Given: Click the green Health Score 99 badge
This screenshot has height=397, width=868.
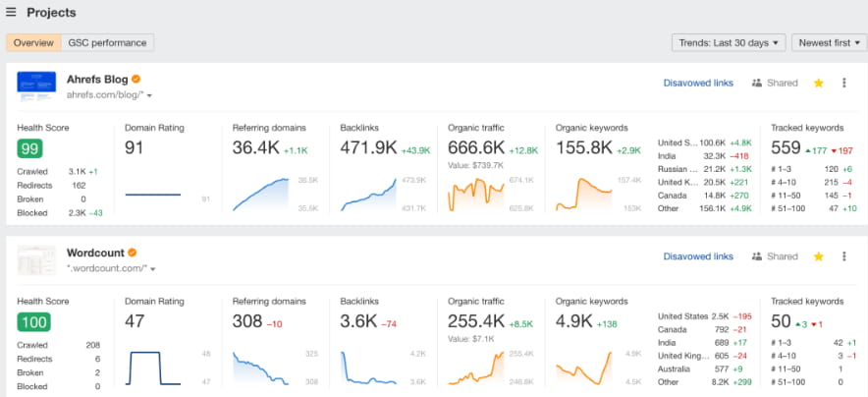Looking at the screenshot, I should [x=29, y=148].
